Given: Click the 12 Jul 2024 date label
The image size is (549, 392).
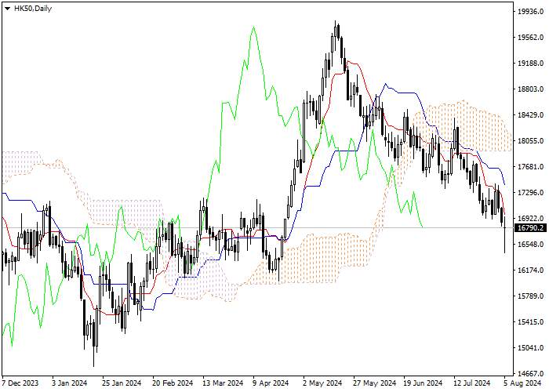Looking at the screenshot, I should tap(472, 383).
